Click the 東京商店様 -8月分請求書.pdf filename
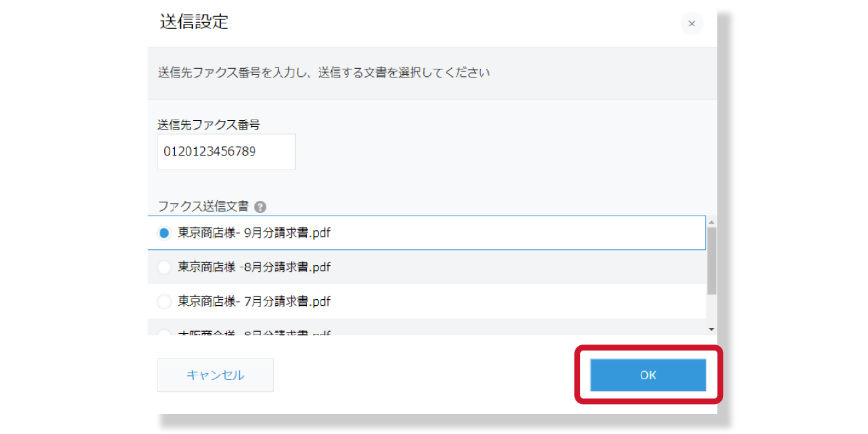This screenshot has width=868, height=434. tap(252, 267)
